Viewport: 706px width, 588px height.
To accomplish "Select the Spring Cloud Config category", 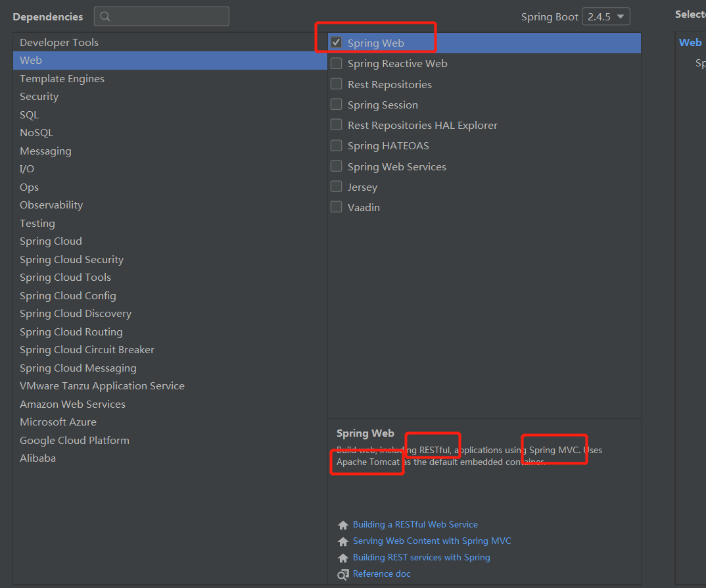I will click(170, 295).
